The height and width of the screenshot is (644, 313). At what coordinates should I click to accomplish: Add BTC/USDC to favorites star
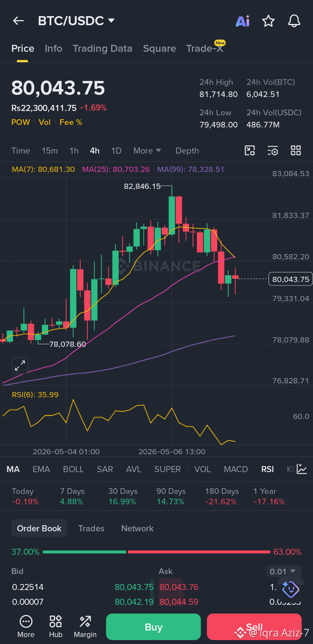268,21
